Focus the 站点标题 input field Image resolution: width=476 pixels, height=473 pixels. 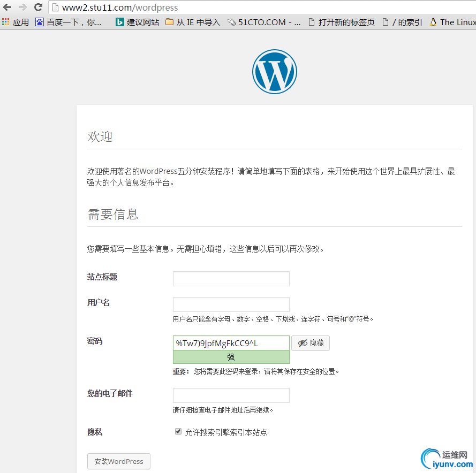click(231, 279)
